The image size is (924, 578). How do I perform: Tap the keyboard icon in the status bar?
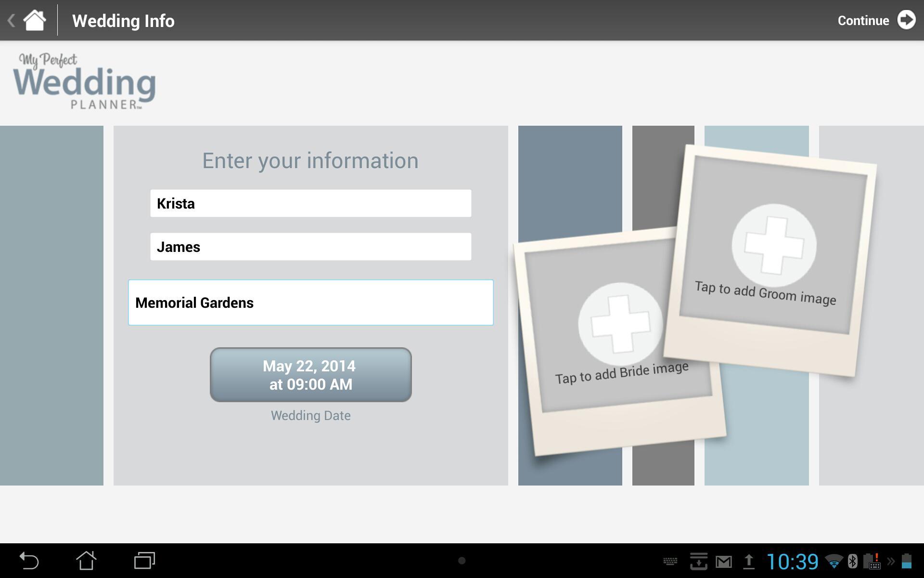670,562
